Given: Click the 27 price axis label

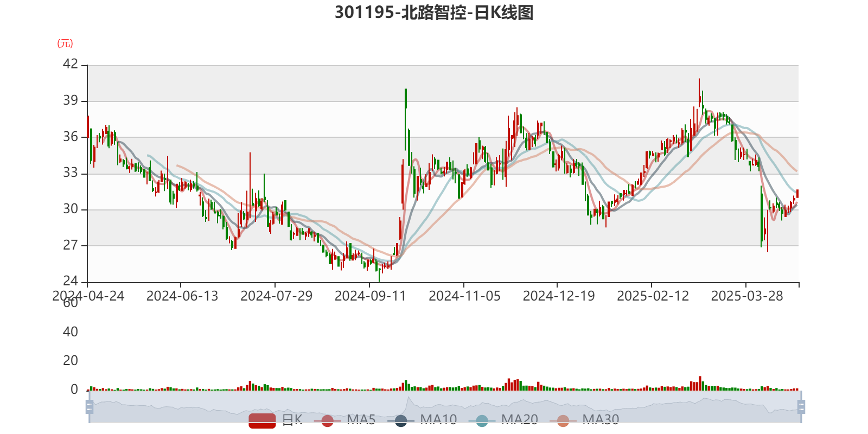Looking at the screenshot, I should 71,245.
